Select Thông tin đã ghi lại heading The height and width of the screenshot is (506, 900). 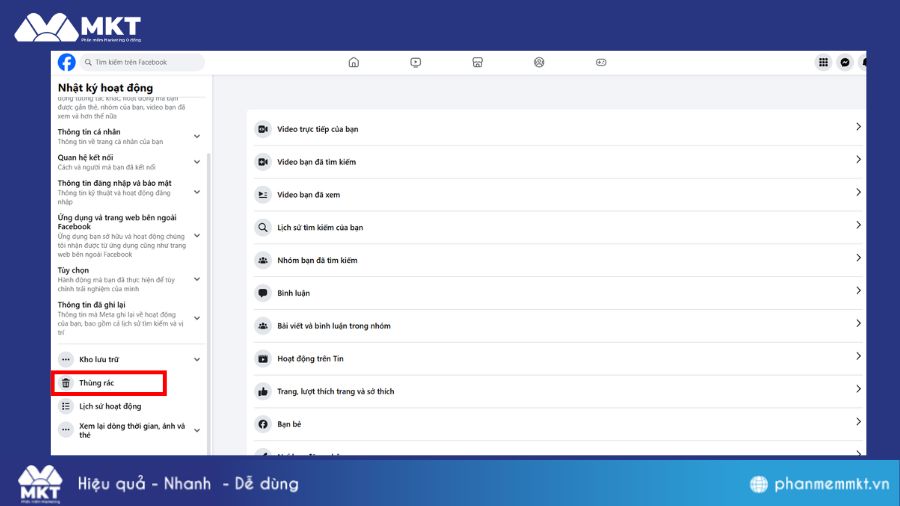91,305
